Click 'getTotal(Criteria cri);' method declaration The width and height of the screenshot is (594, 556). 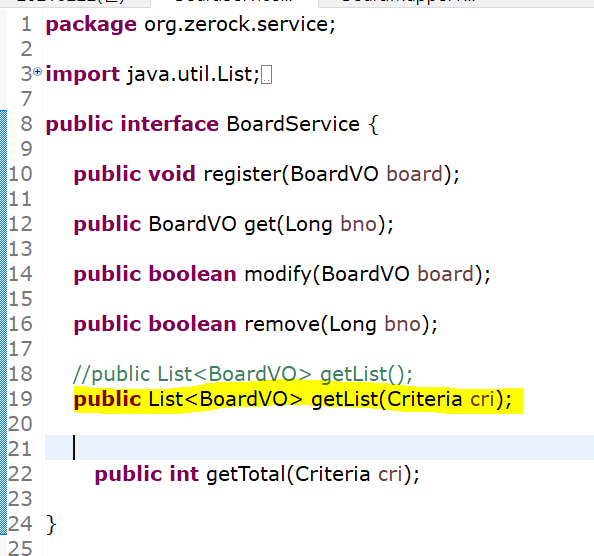[x=313, y=474]
